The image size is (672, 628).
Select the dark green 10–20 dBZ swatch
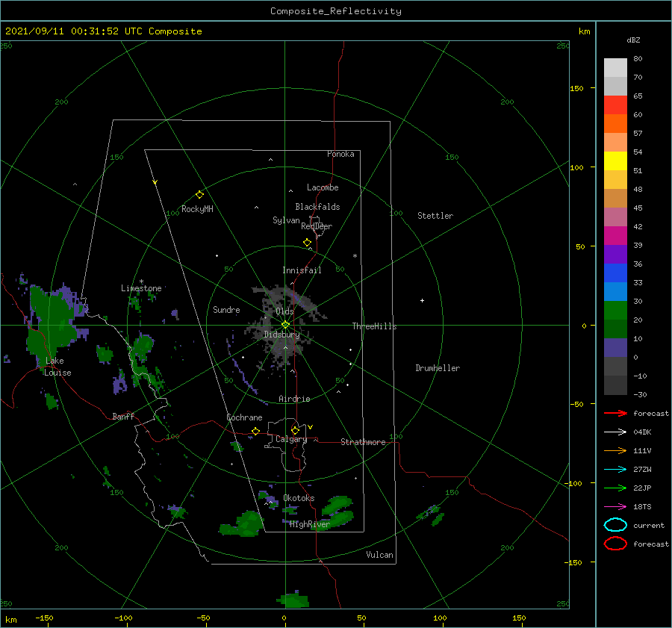coord(615,329)
